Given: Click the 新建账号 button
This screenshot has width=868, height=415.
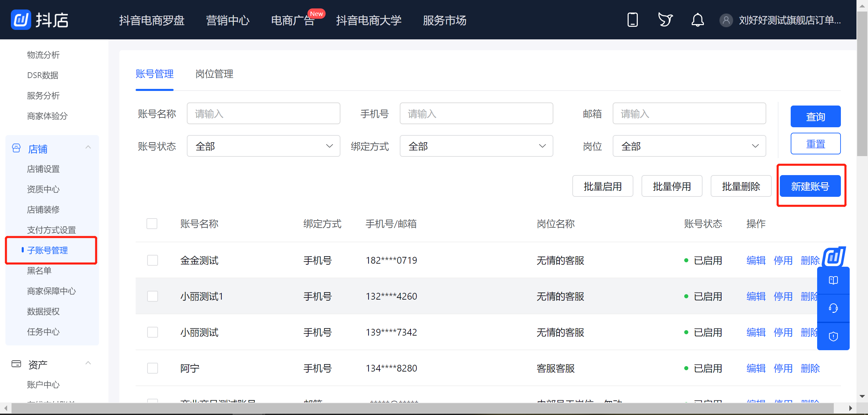Looking at the screenshot, I should (x=810, y=186).
